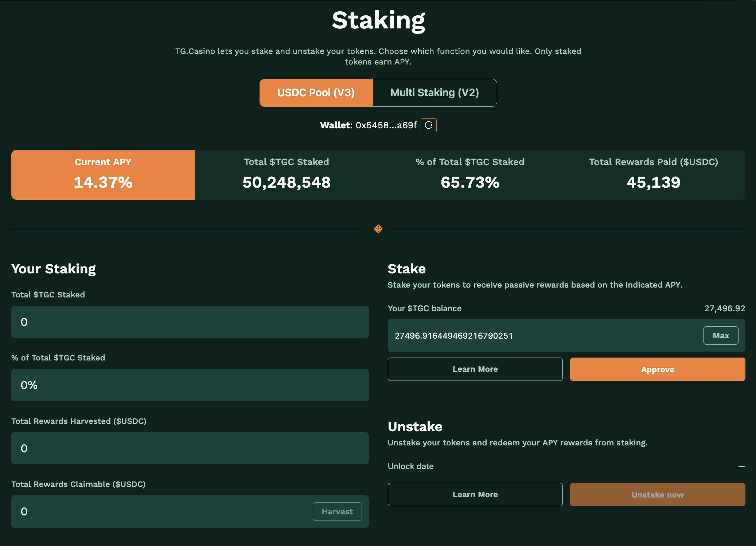Click the 0% of Total Staked field

(x=190, y=385)
